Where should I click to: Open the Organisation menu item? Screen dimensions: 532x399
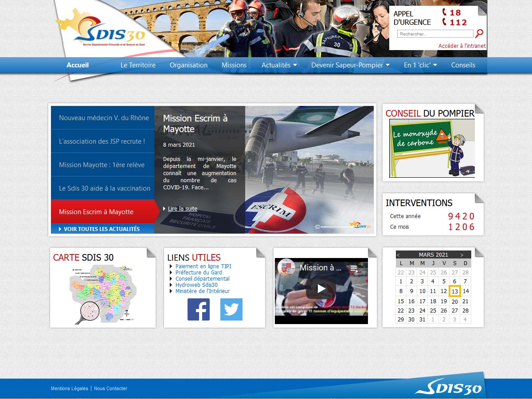(188, 65)
